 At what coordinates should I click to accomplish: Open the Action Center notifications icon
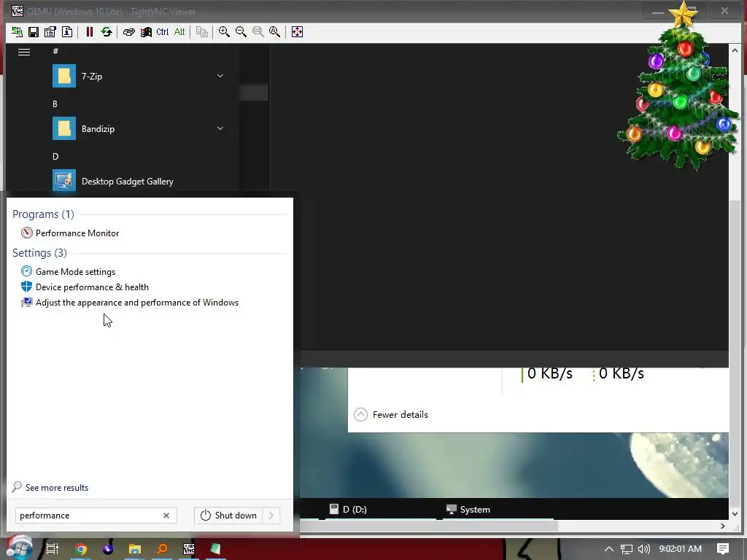point(723,549)
